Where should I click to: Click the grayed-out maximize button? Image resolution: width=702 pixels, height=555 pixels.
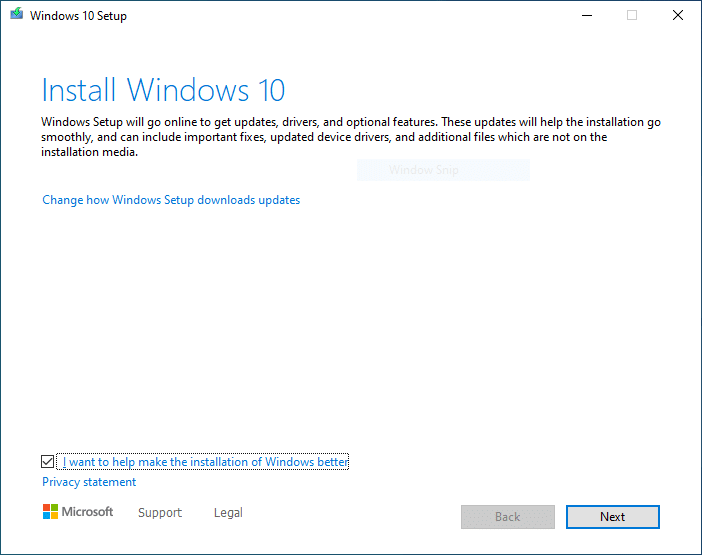pos(631,16)
